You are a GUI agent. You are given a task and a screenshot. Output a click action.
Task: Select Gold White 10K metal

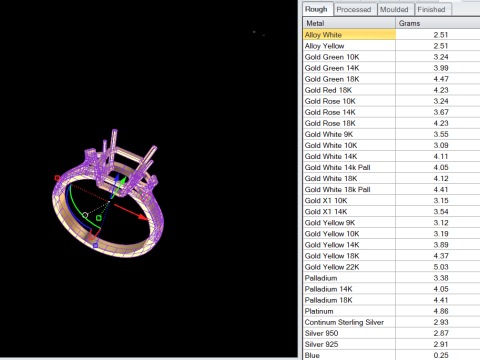click(391, 145)
